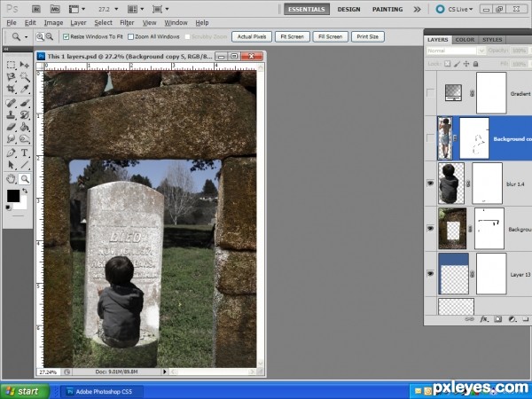The height and width of the screenshot is (399, 532).
Task: Select the Move tool
Action: coord(25,65)
